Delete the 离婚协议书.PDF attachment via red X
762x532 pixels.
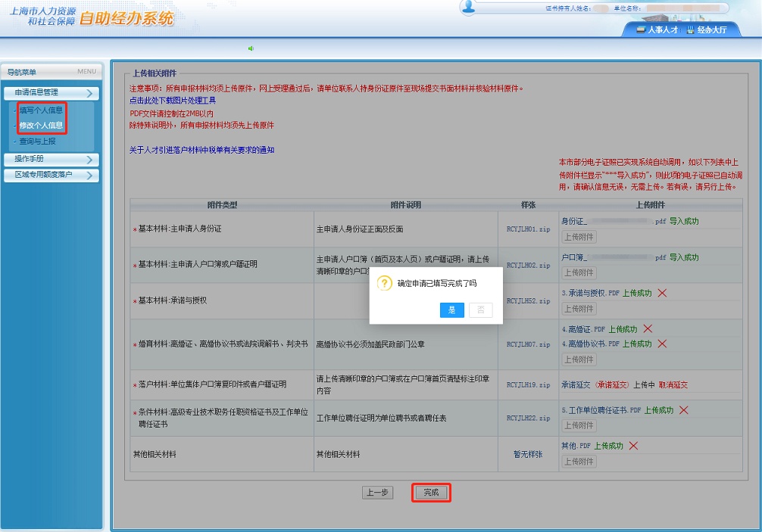pyautogui.click(x=661, y=344)
